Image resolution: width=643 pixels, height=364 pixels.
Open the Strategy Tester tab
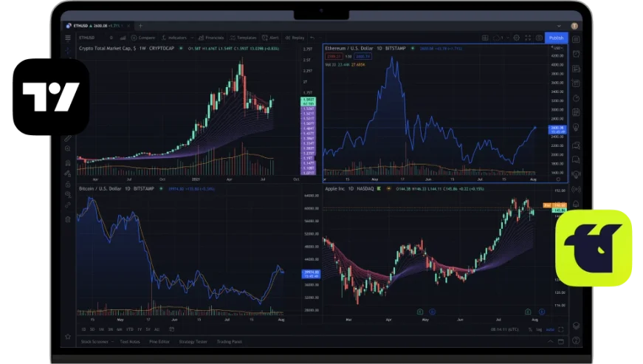pyautogui.click(x=194, y=342)
